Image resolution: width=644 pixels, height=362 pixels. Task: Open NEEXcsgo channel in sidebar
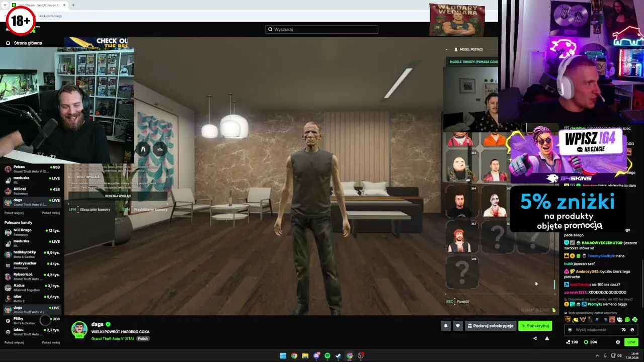coord(32,232)
